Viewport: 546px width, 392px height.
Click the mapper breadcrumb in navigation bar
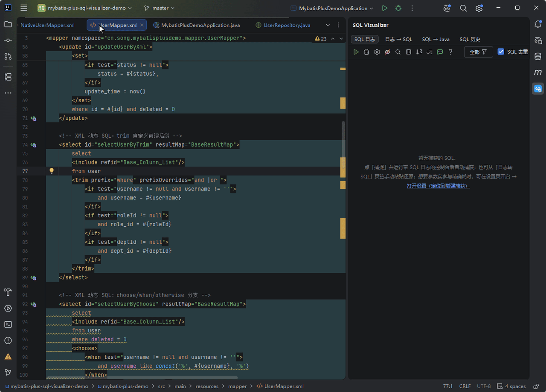click(238, 386)
